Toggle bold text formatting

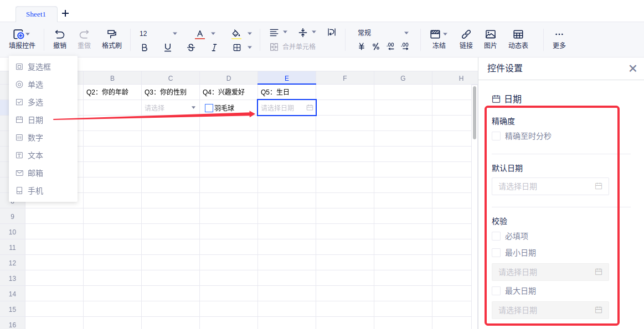coord(145,48)
